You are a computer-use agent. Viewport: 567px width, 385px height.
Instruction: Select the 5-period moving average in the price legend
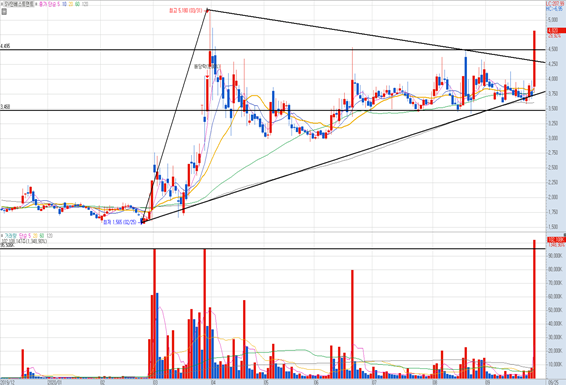tap(58, 4)
